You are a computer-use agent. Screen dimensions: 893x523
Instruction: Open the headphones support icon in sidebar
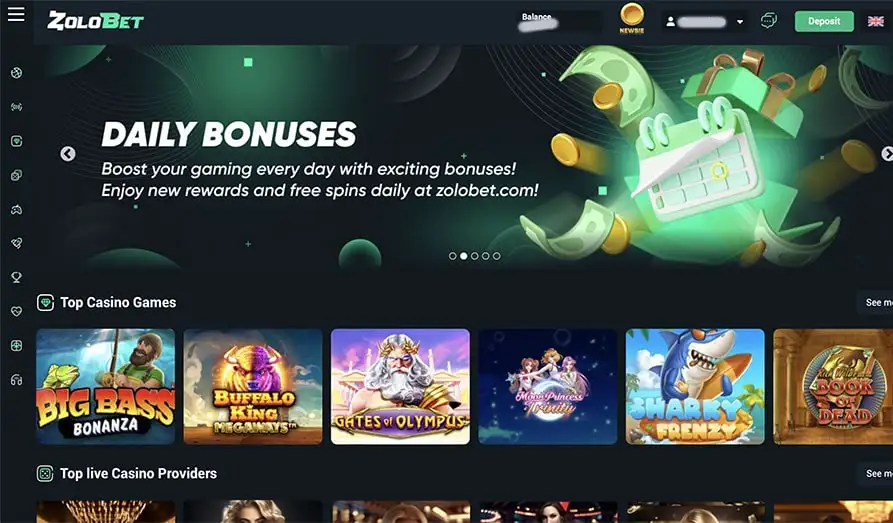coord(17,380)
